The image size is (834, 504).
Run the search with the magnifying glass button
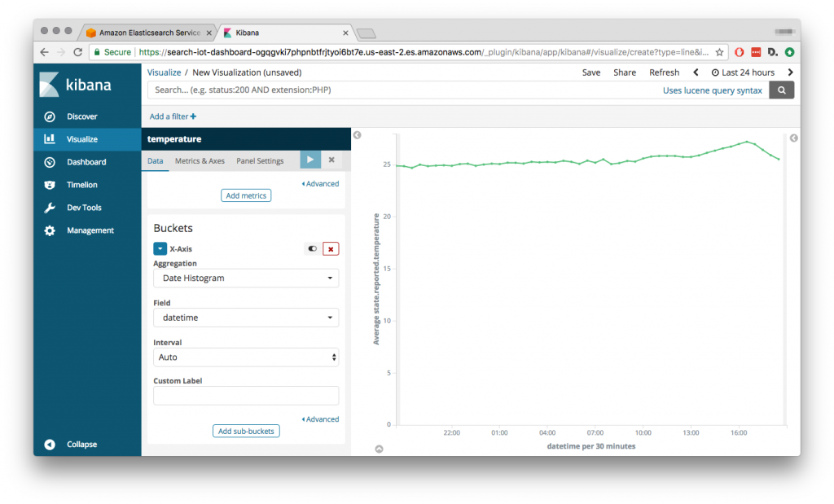coord(781,90)
